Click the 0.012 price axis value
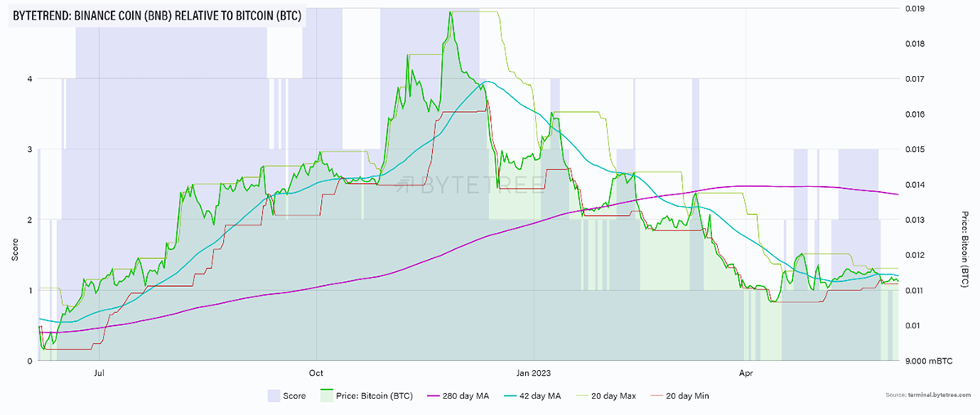The image size is (980, 415). click(915, 255)
